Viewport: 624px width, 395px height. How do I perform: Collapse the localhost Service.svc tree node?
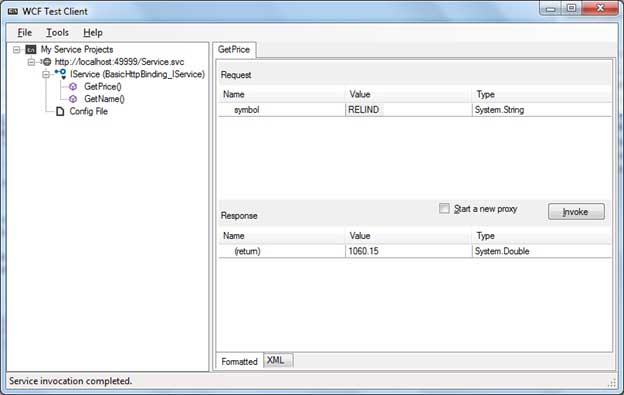point(31,62)
